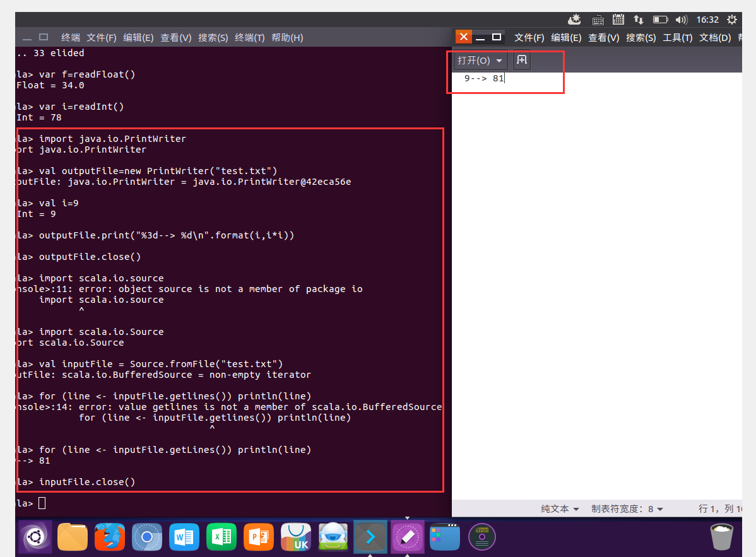Open Chromium browser from the dock
This screenshot has width=756, height=557.
coord(147,537)
